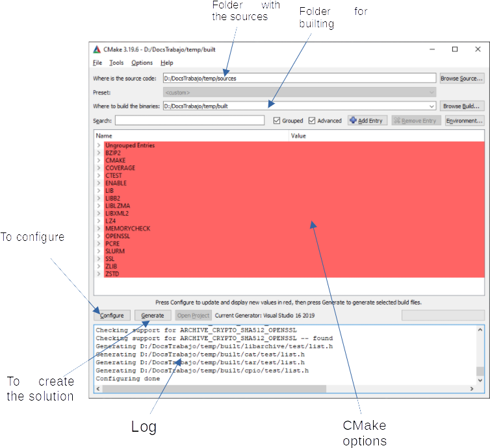Expand the BZIP2 group

click(99, 153)
